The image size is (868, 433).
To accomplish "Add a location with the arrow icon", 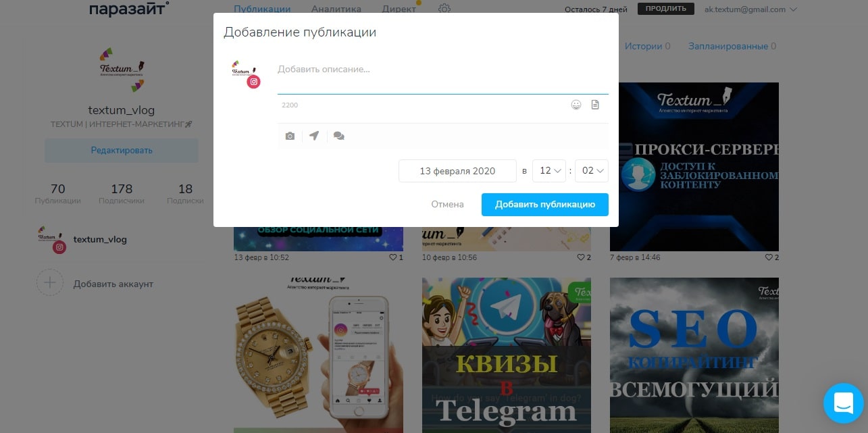I will point(314,136).
